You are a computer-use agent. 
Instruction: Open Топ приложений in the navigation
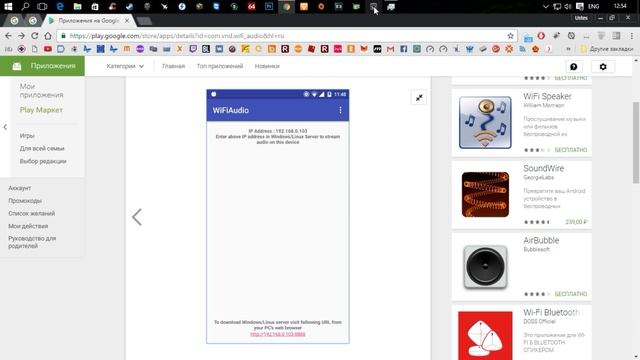click(x=220, y=66)
